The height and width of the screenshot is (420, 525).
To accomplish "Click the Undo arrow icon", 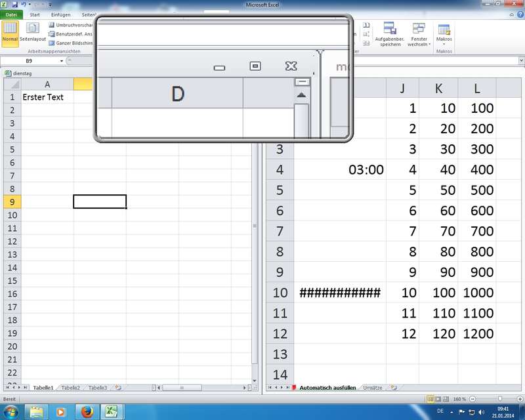I will click(x=24, y=5).
